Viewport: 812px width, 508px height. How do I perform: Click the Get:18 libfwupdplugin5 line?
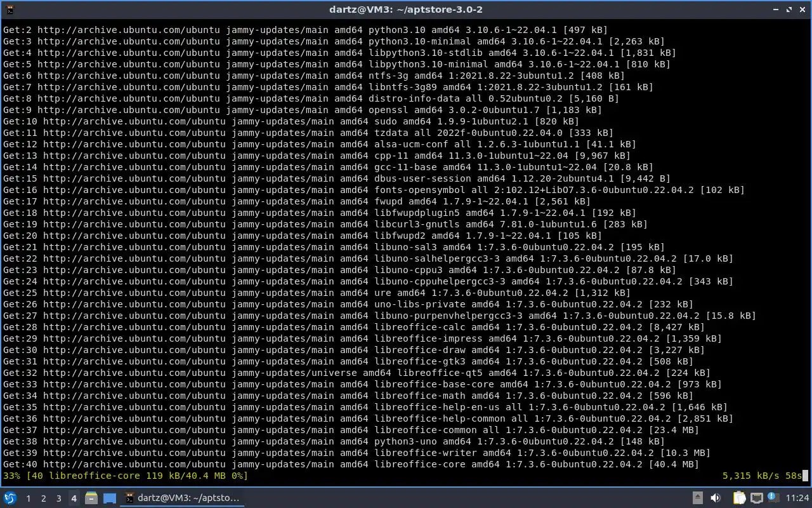320,213
